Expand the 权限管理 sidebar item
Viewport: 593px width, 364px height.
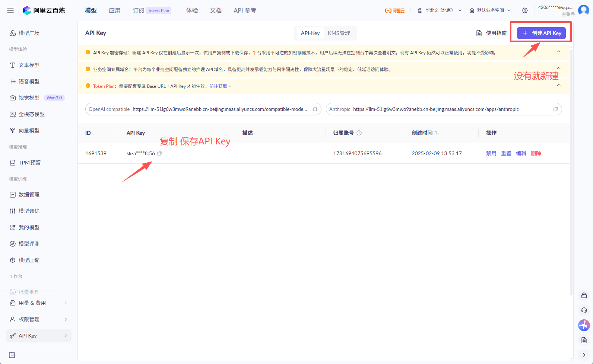tap(39, 319)
